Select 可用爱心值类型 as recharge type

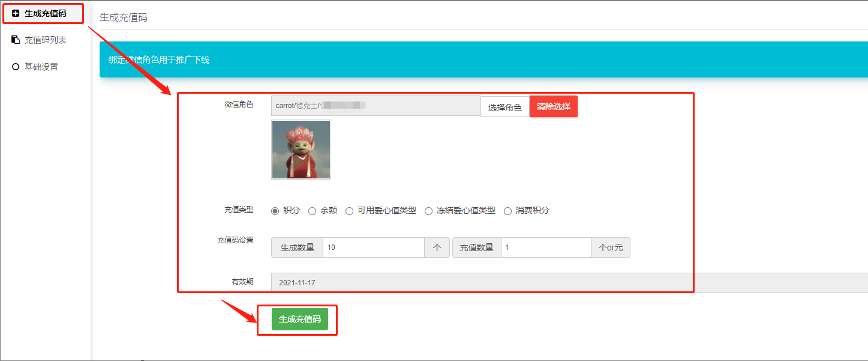(349, 211)
